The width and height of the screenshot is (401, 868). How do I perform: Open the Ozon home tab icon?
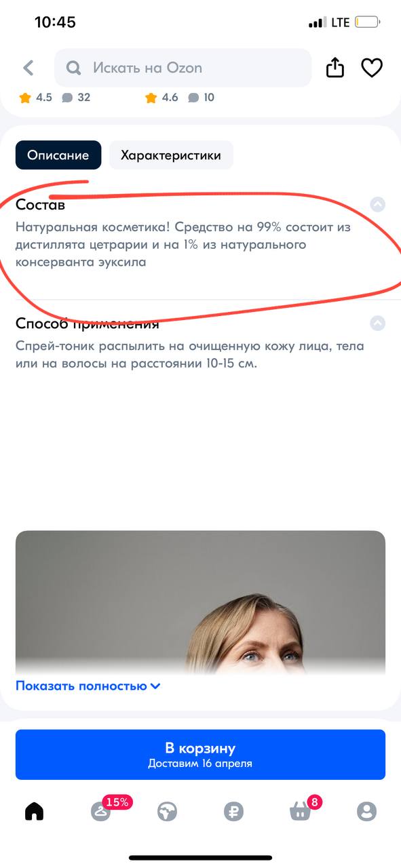(x=34, y=811)
